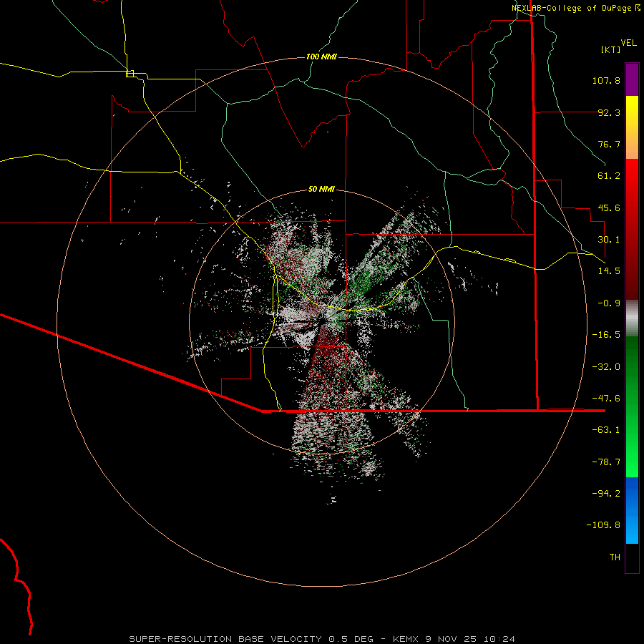The height and width of the screenshot is (644, 644).
Task: Click the -32.0 velocity scale value
Action: click(606, 367)
